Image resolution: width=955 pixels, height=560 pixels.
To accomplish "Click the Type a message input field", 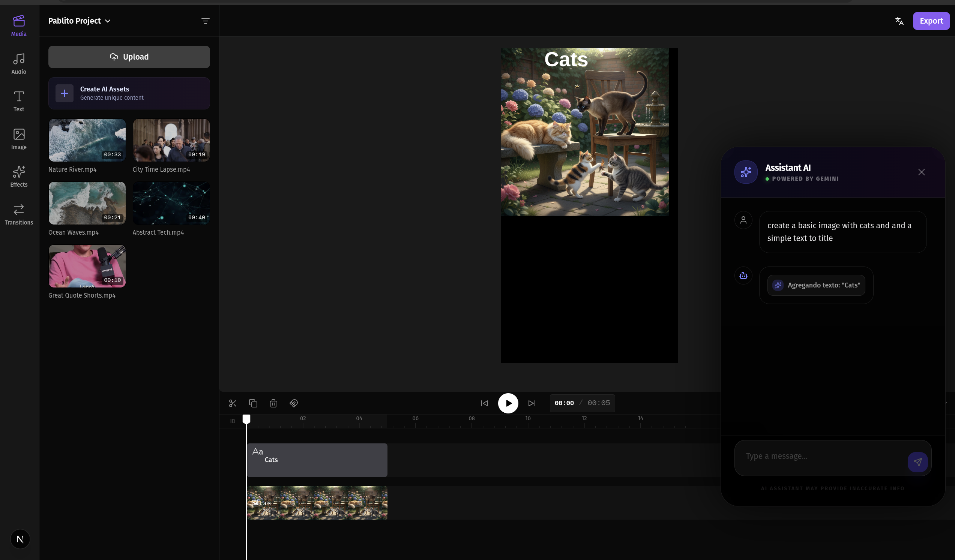I will pos(815,456).
